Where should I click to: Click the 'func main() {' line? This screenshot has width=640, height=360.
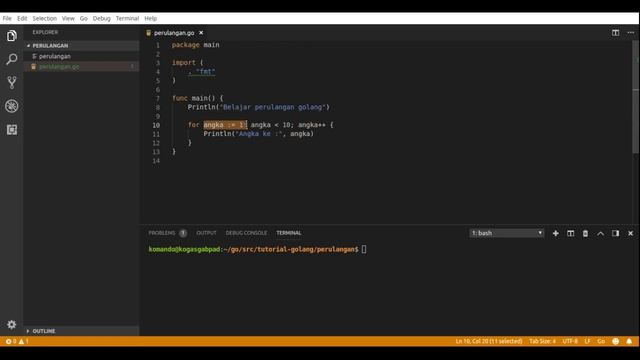[x=198, y=98]
